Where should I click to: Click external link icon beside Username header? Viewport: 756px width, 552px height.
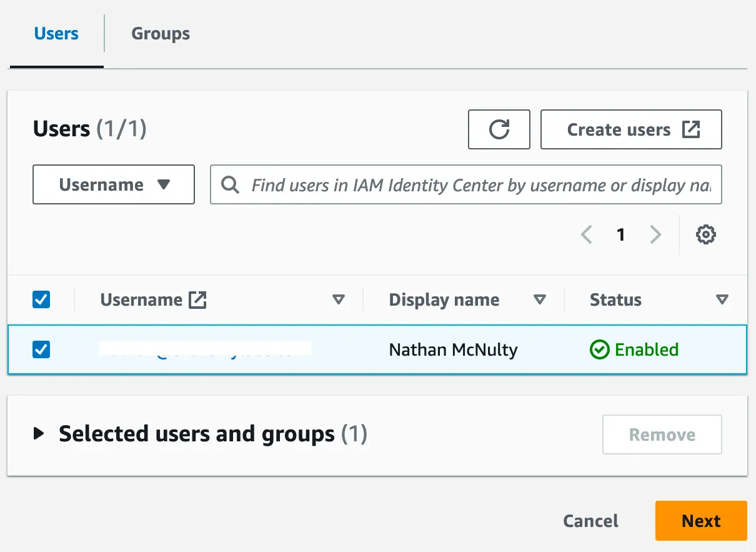(197, 299)
